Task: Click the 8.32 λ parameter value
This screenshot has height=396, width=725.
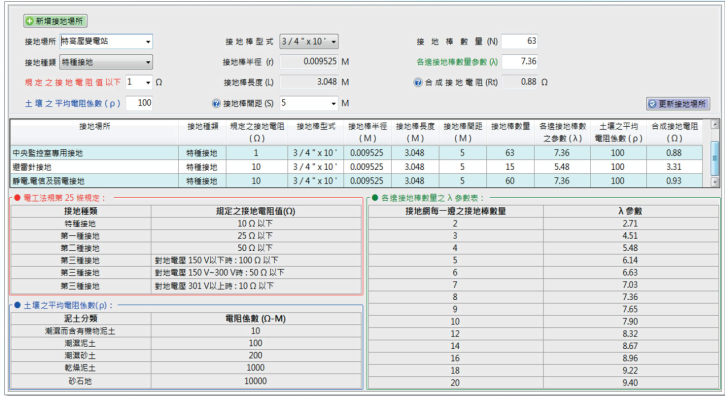Action: click(630, 334)
